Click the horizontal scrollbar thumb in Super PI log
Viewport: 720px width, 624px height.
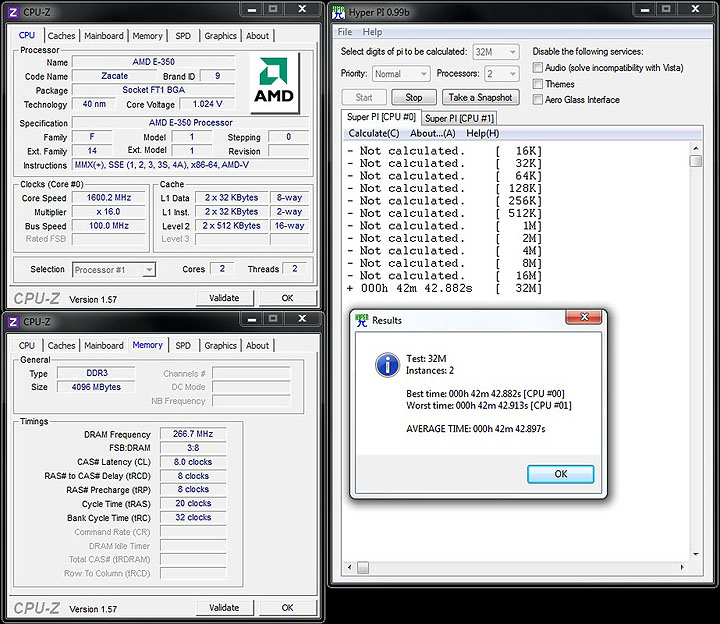click(x=363, y=568)
